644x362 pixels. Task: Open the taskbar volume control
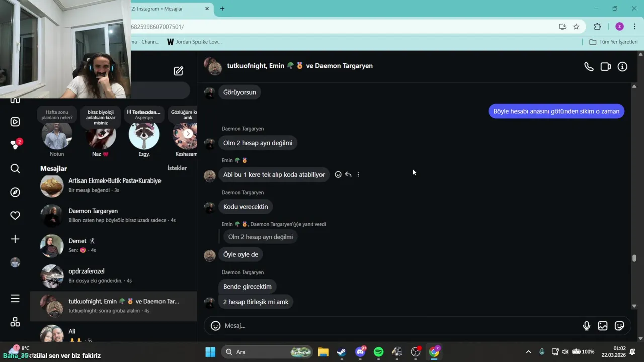click(565, 352)
